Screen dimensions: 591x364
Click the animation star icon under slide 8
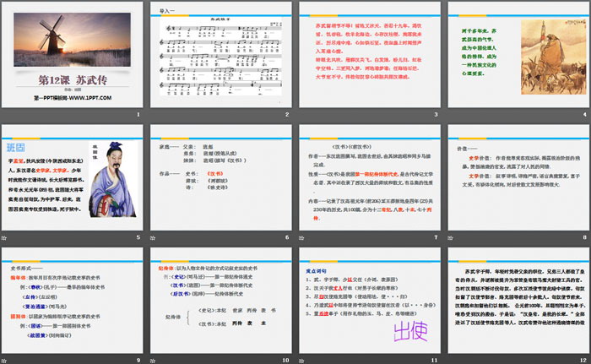(450, 237)
